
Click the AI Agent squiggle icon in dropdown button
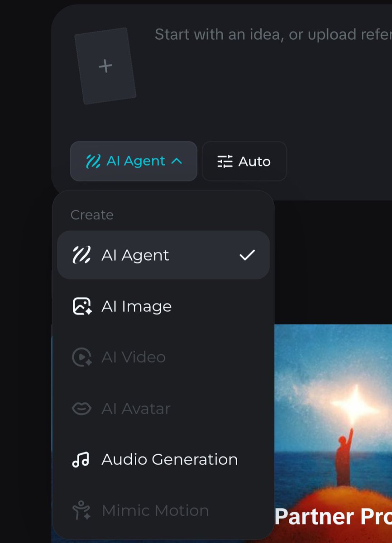[x=93, y=161]
